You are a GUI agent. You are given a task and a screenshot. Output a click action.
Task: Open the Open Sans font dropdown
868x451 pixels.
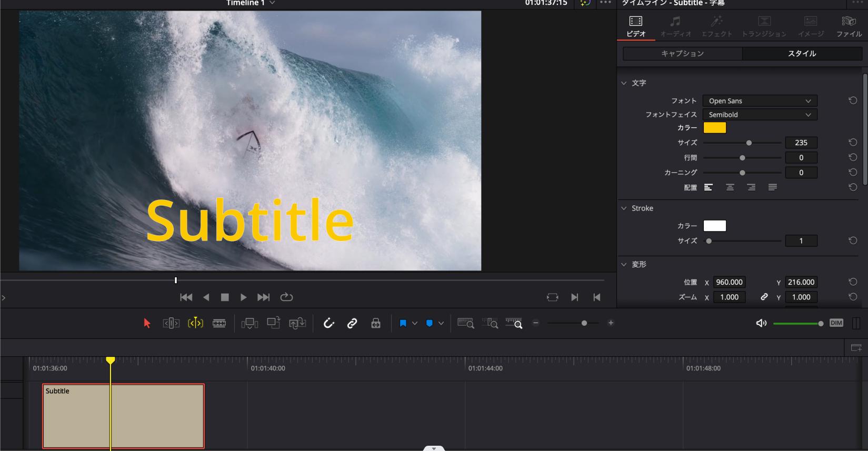(x=760, y=101)
